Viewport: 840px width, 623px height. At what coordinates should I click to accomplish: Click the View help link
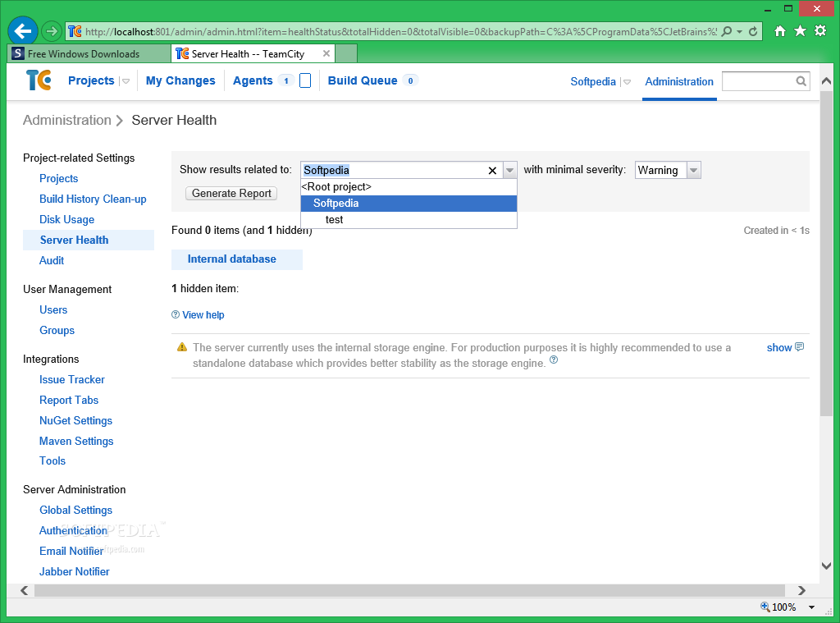coord(203,314)
